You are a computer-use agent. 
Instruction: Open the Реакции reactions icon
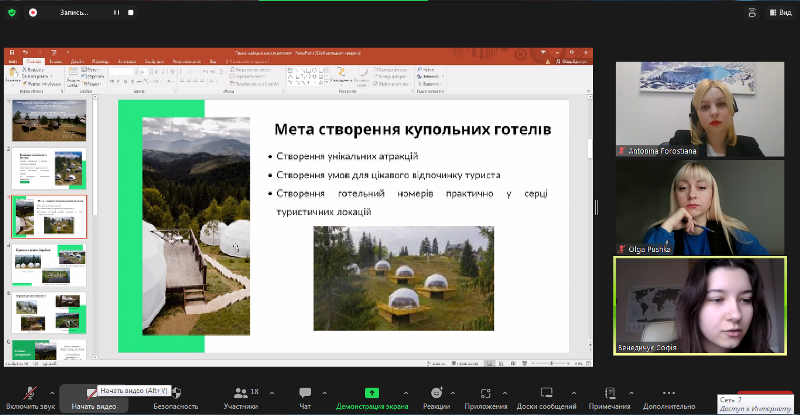point(436,394)
